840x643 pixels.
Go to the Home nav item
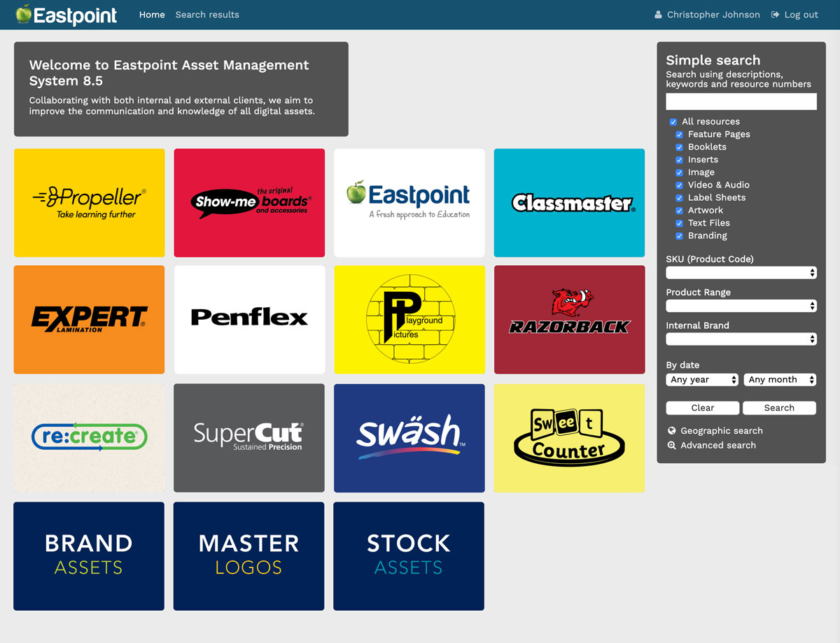pos(152,15)
